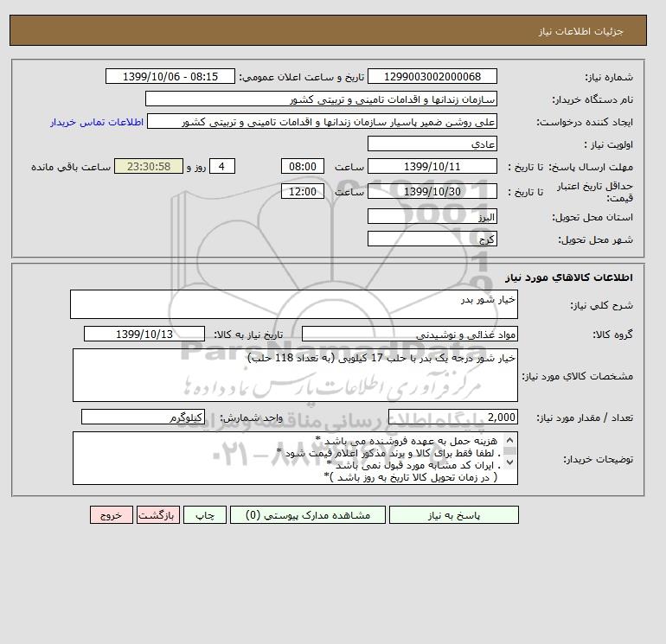The image size is (666, 644).
Task: Select remaining time countdown 23:30:58
Action: click(149, 167)
